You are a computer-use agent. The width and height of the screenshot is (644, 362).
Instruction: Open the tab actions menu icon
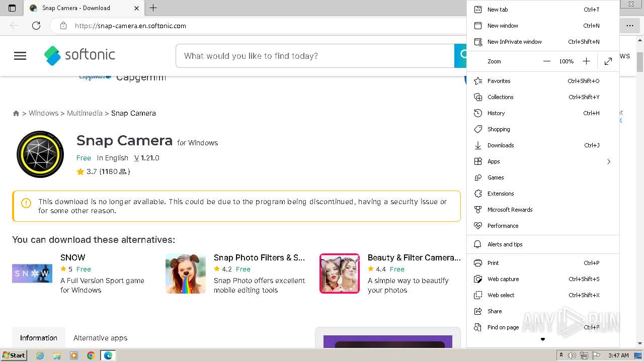coord(12,8)
